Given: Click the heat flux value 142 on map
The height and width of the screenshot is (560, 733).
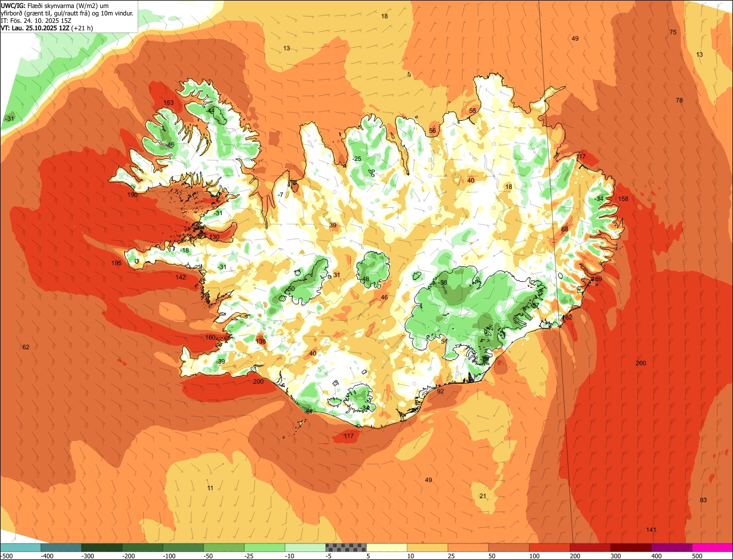Looking at the screenshot, I should [180, 277].
